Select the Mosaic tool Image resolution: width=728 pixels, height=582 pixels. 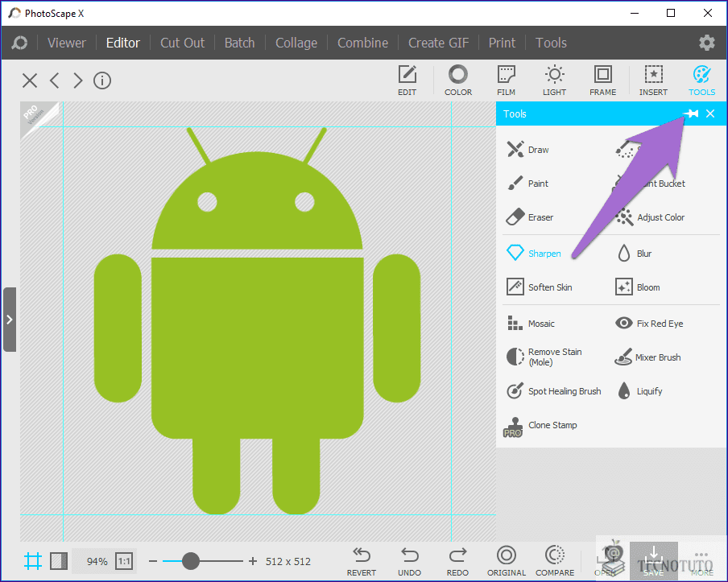[530, 324]
